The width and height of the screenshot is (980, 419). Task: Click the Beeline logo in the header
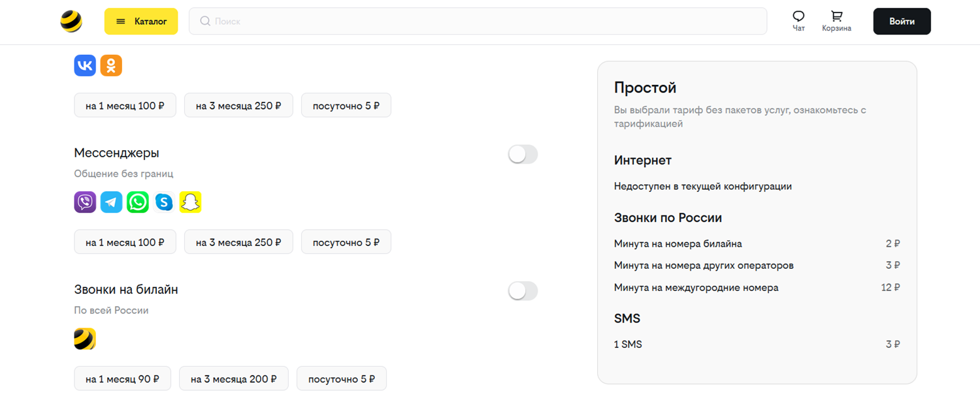71,22
